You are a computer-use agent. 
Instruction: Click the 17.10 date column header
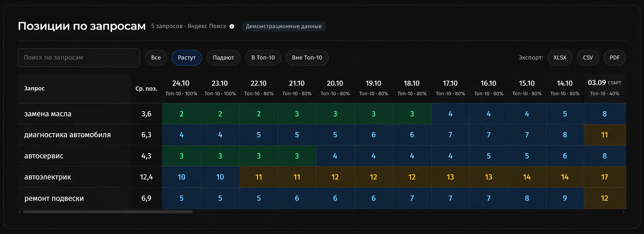(450, 88)
